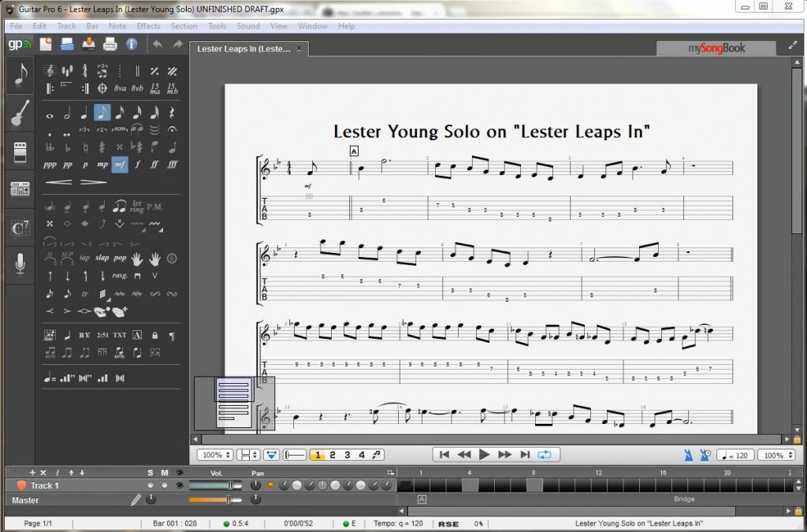Screen dimensions: 807x532
Task: Undo the last action with the left-curved arrow
Action: [x=158, y=44]
